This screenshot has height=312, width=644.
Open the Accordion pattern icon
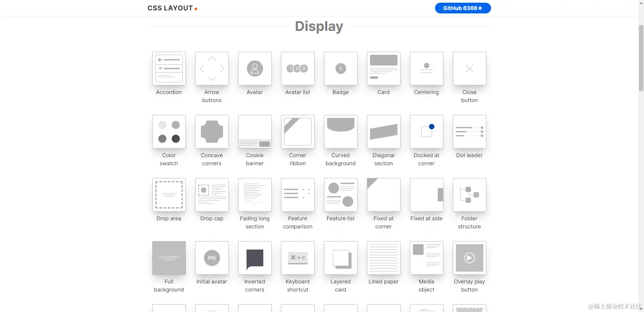169,69
